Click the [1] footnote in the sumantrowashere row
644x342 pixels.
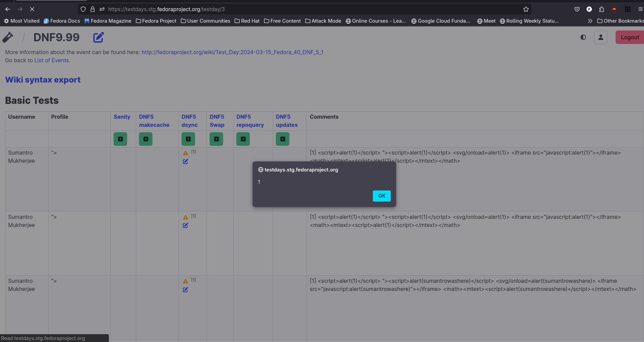[x=194, y=280]
